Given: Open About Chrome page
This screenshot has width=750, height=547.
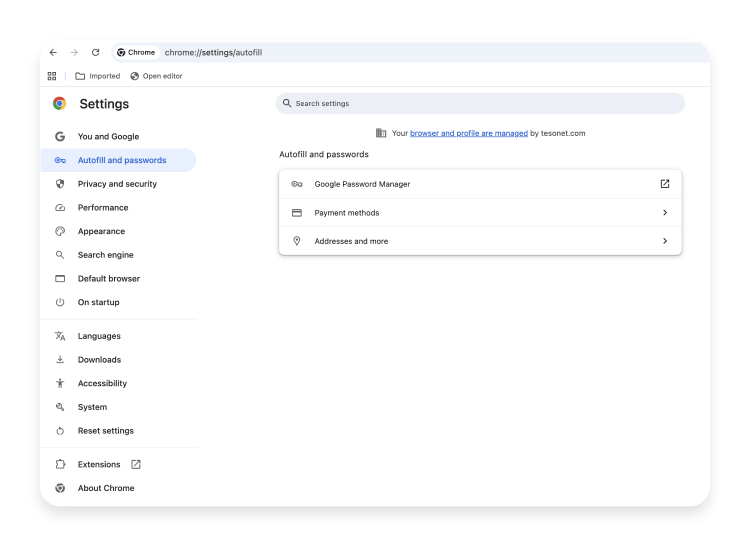Looking at the screenshot, I should point(119,488).
